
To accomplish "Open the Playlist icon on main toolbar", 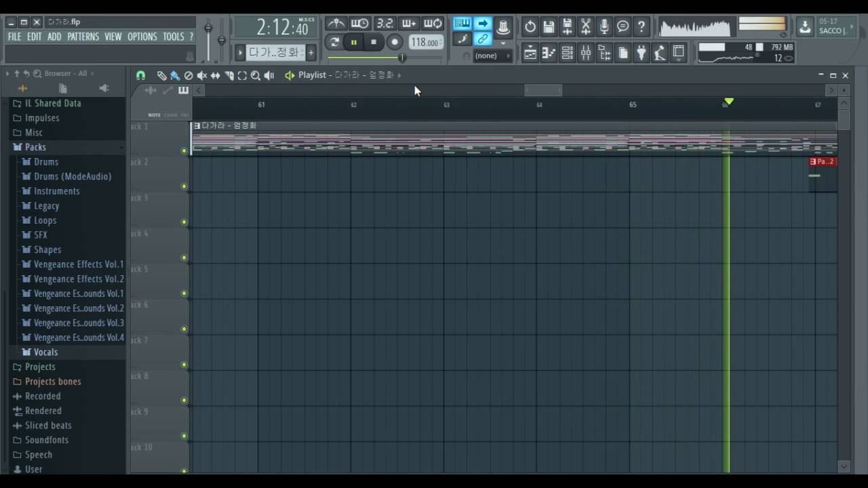I will point(530,53).
